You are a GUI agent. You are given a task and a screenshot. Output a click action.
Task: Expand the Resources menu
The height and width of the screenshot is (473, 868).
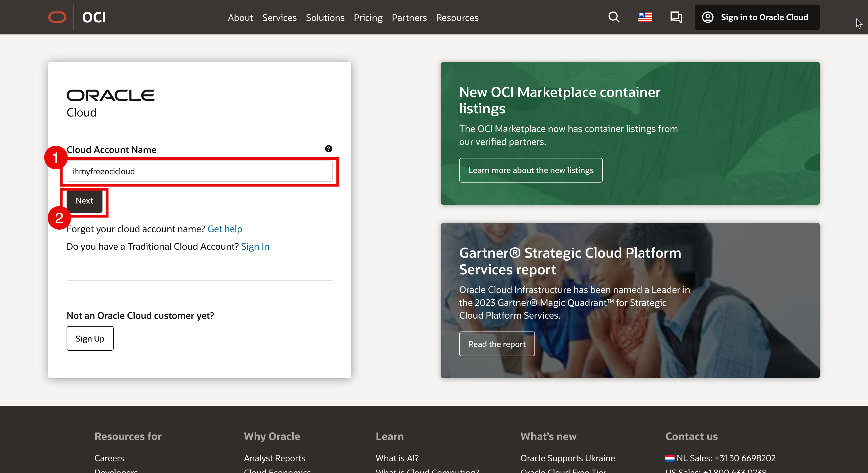[457, 18]
